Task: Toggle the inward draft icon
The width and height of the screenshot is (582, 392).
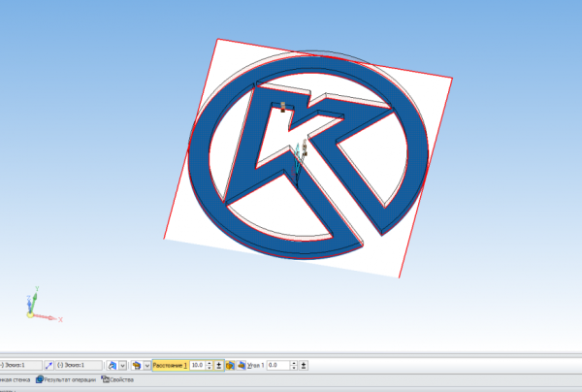Action: click(x=242, y=365)
